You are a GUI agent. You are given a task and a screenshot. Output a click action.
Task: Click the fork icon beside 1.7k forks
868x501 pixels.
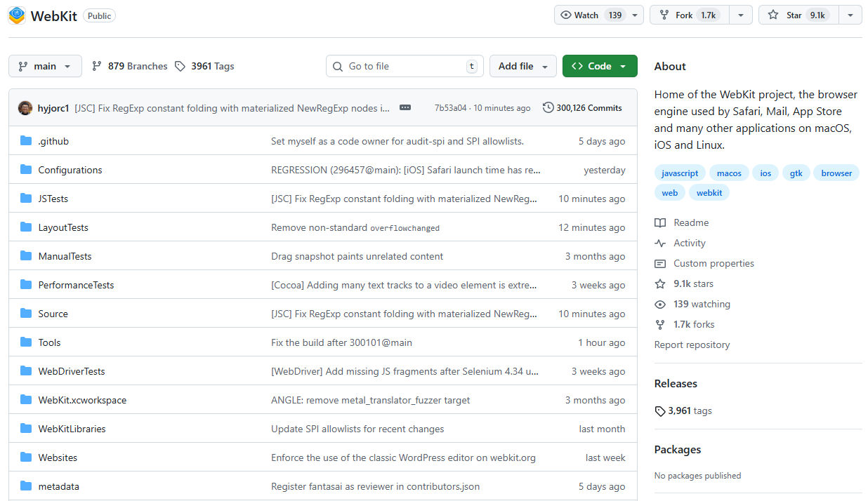(660, 324)
